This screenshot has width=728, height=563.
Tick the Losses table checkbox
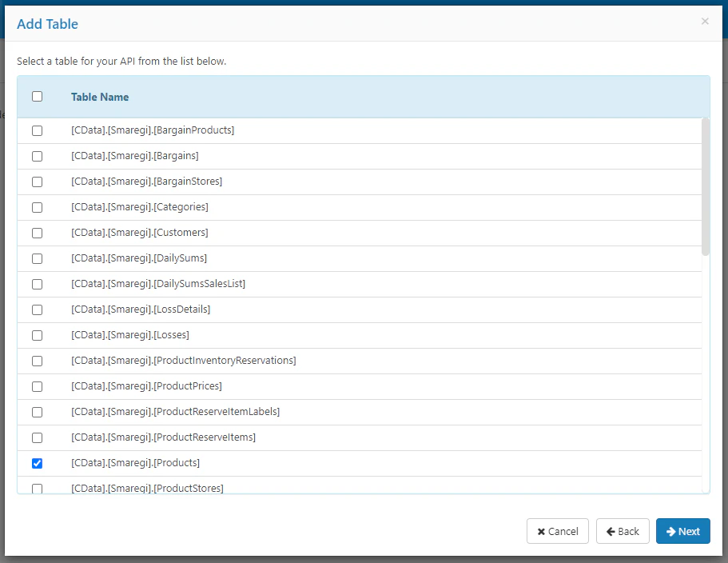pyautogui.click(x=37, y=335)
